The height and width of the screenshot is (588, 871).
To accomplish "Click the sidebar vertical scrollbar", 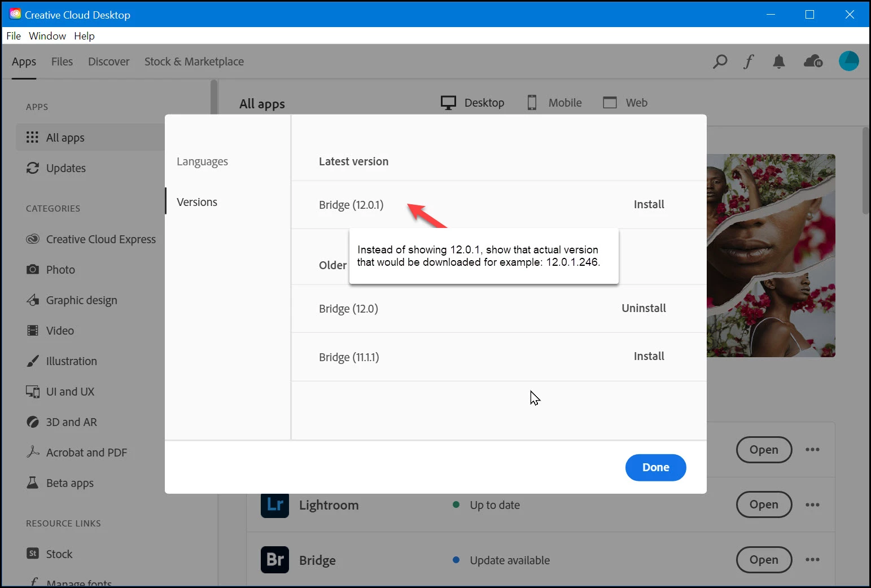I will point(214,97).
